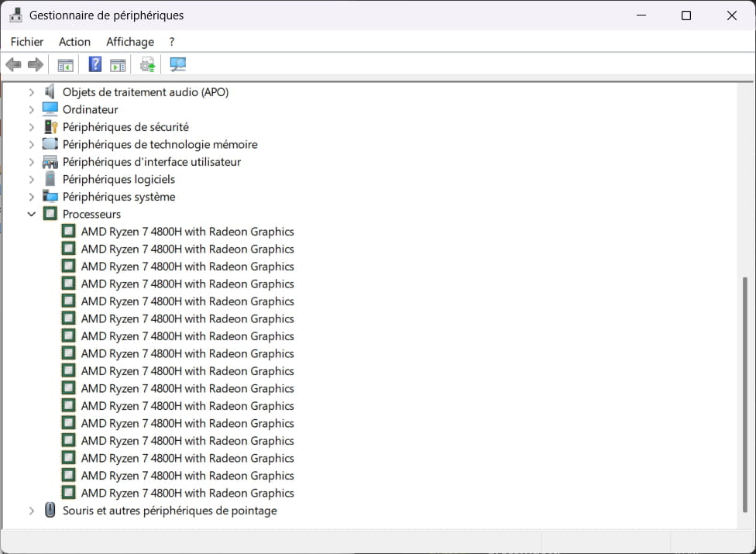The image size is (756, 554).
Task: Open the ? help menu
Action: point(172,42)
